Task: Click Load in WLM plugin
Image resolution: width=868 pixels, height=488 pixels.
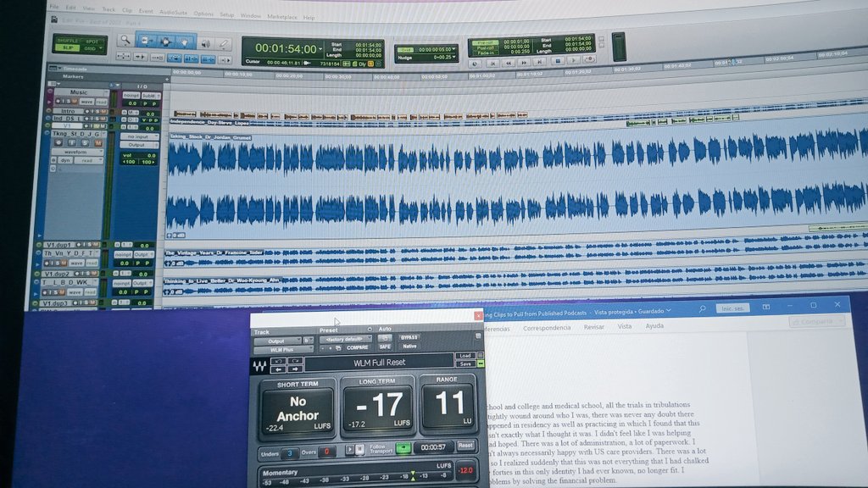Action: pos(465,355)
